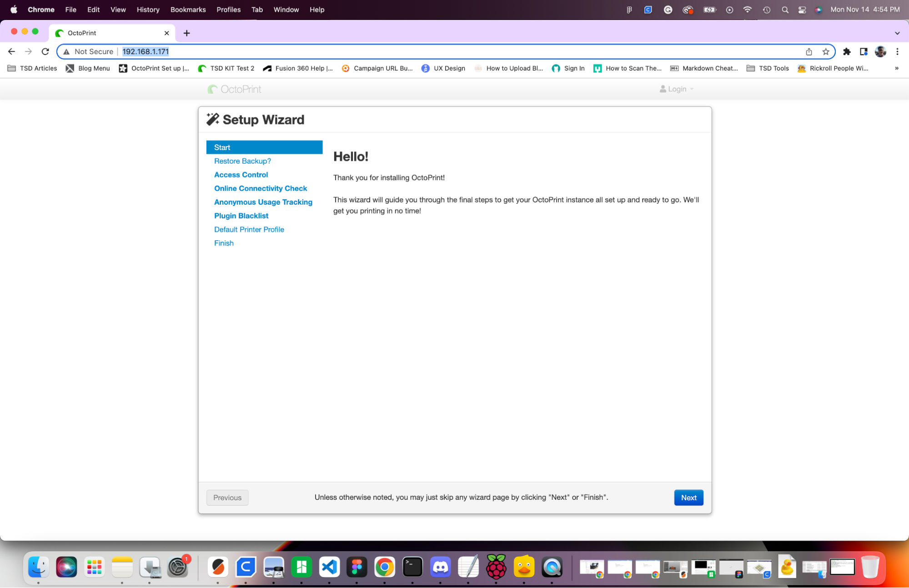The height and width of the screenshot is (588, 909).
Task: Open a new tab with plus button
Action: coord(186,33)
